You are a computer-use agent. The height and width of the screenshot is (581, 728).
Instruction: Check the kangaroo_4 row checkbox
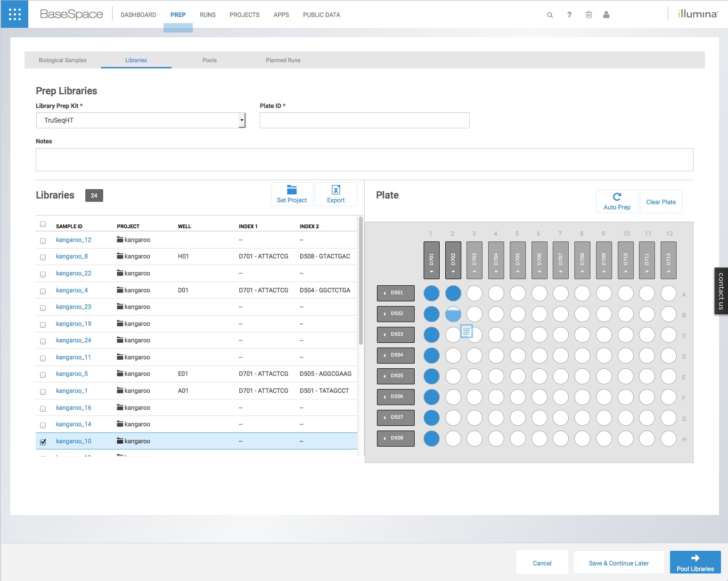coord(43,291)
